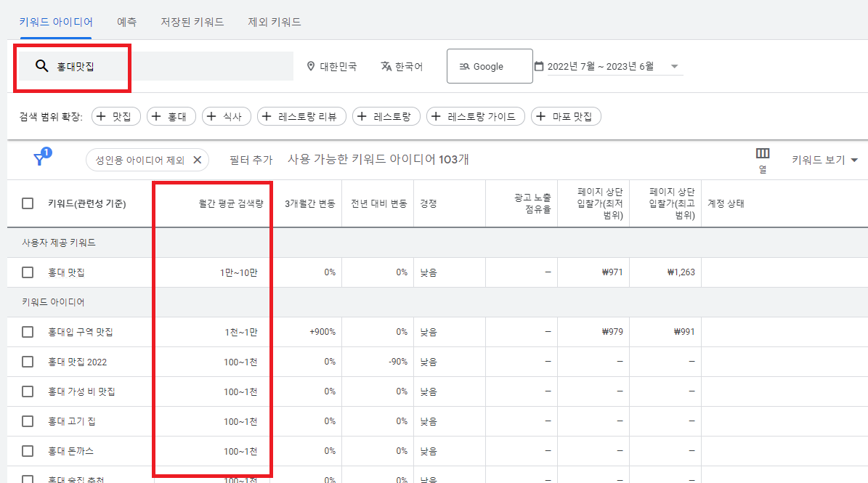Check the select-all keywords checkbox in header
Image resolution: width=868 pixels, height=483 pixels.
tap(28, 203)
